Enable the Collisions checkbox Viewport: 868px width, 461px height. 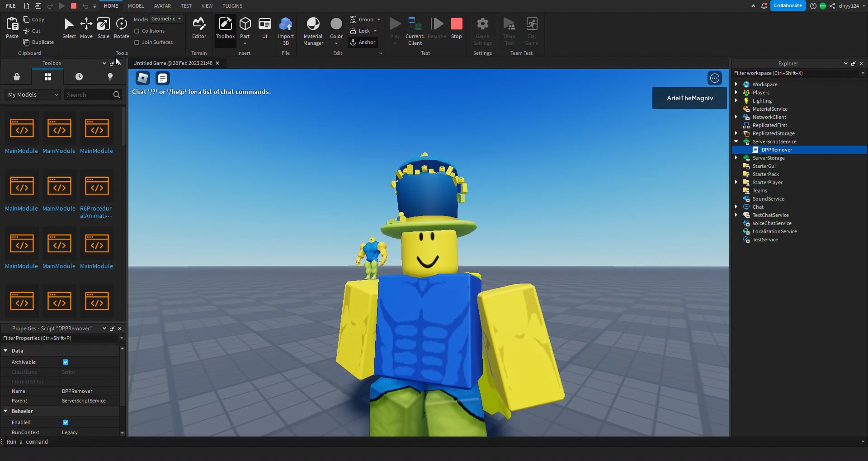(x=137, y=31)
